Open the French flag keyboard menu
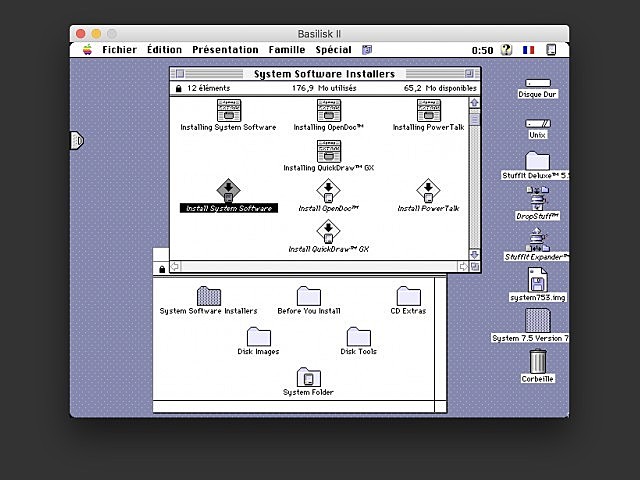 (529, 50)
